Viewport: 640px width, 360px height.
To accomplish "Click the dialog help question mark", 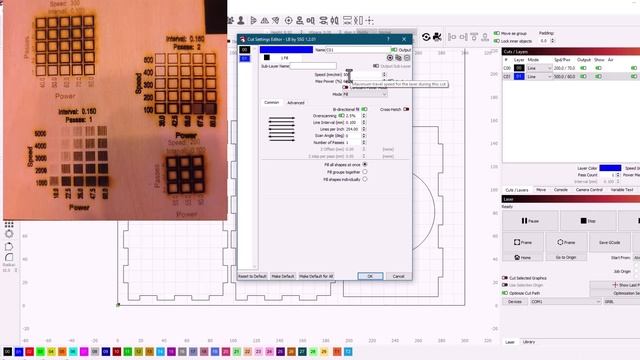I will (388, 39).
